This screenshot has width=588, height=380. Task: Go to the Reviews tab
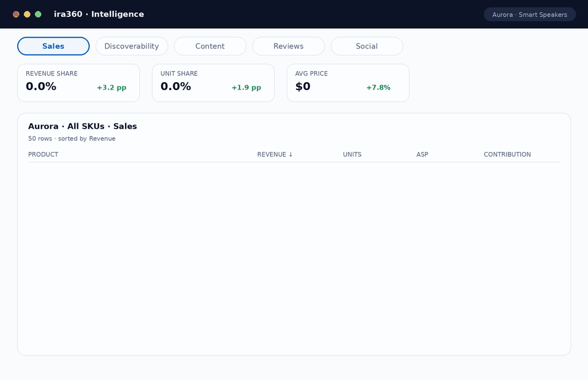(x=288, y=46)
